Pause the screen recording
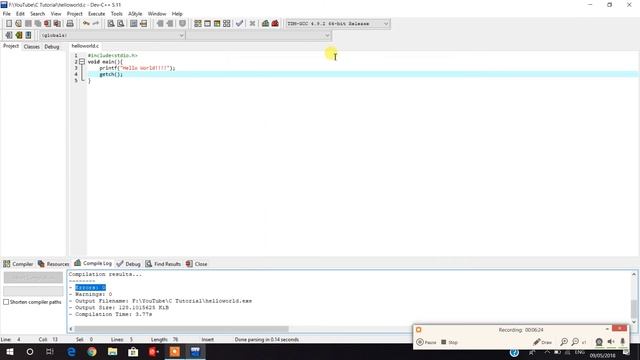Screen dimensions: 640x360 pos(426,342)
